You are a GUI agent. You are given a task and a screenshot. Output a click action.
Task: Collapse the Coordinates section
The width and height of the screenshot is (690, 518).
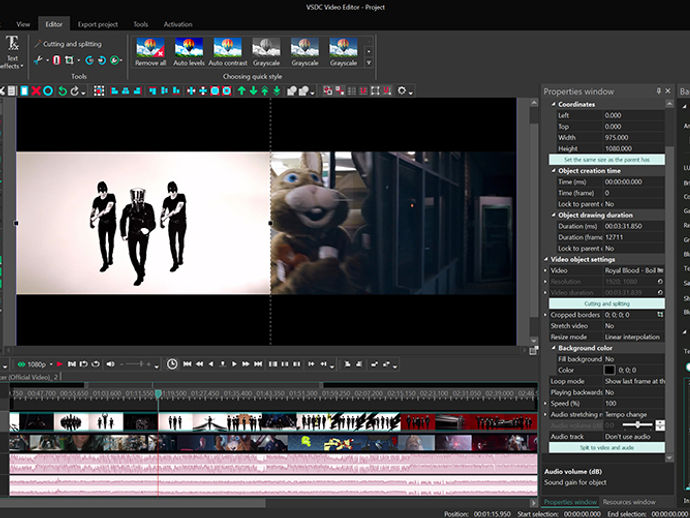[554, 104]
